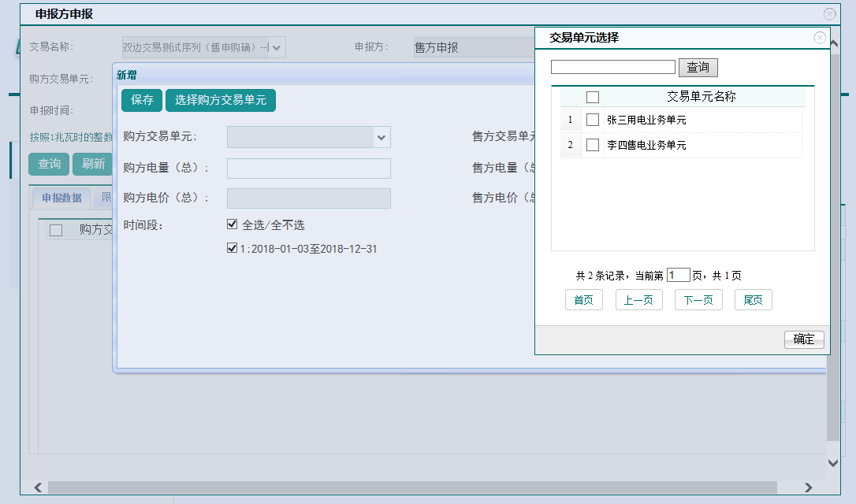
Task: Close the 申报方申报 window
Action: (829, 14)
